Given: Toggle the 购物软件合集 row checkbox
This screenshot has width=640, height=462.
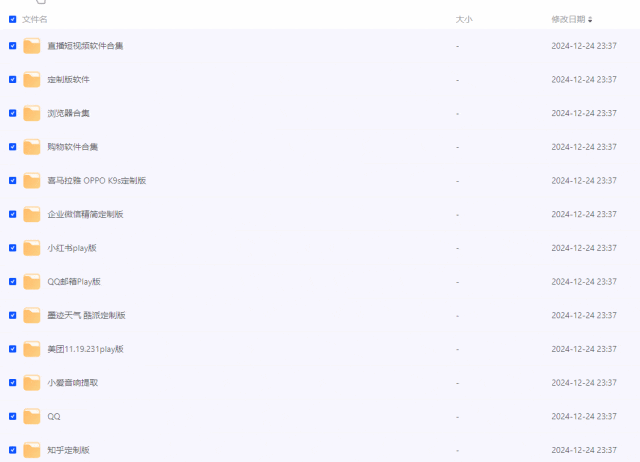Looking at the screenshot, I should pyautogui.click(x=13, y=147).
